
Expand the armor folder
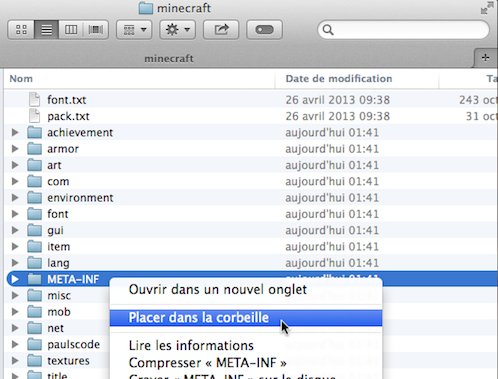15,149
